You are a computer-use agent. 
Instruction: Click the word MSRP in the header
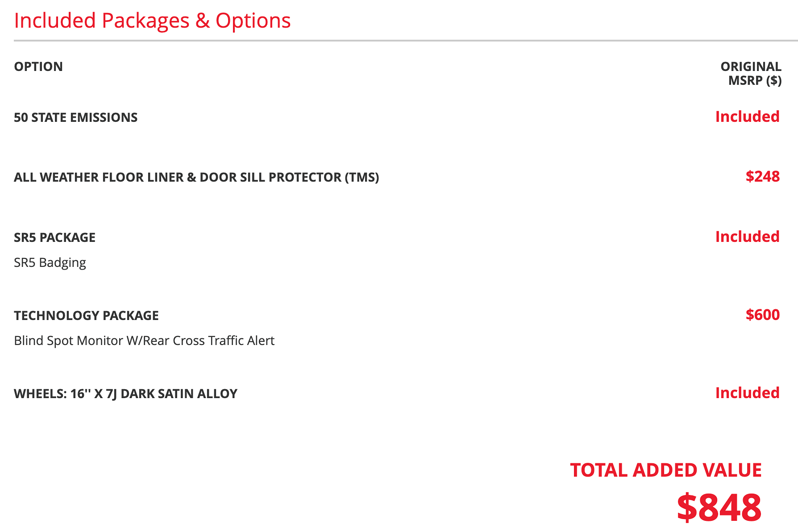click(745, 80)
